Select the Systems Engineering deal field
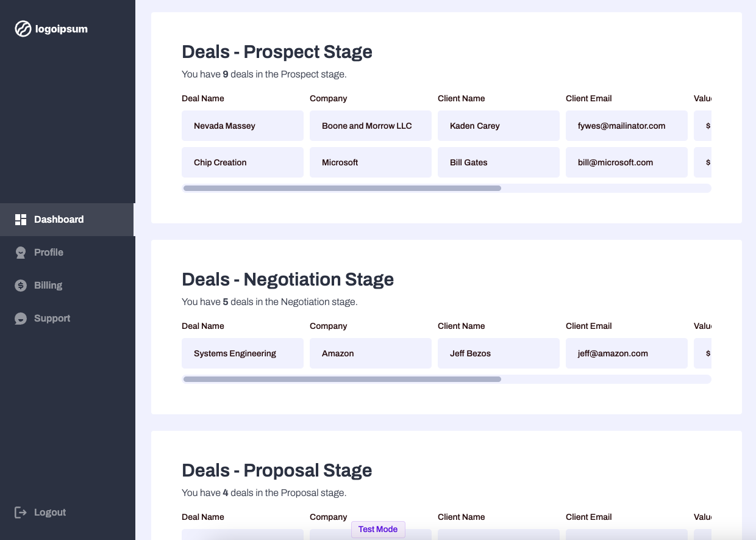This screenshot has height=540, width=756. (x=243, y=354)
